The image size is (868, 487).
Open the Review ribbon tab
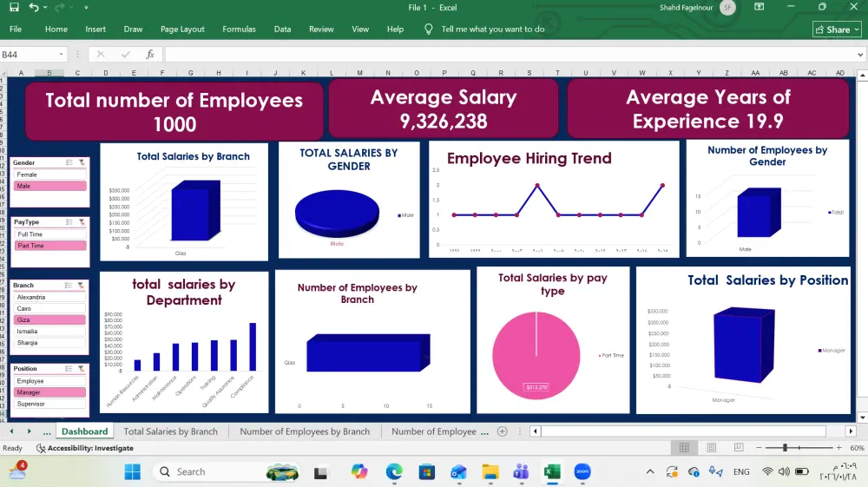(x=321, y=30)
